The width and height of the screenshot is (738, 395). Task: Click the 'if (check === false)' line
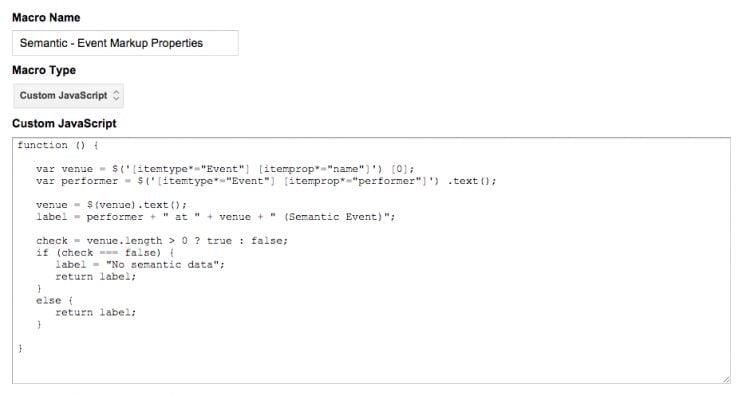pos(105,253)
